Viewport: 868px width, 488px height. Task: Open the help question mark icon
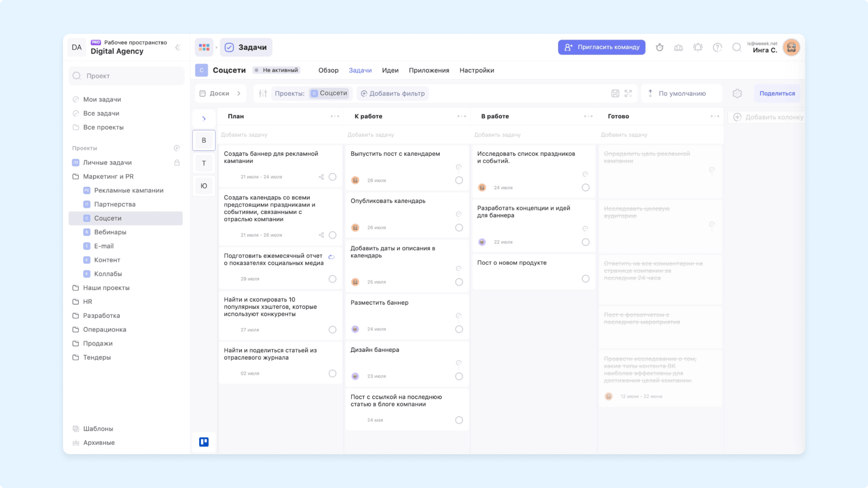(717, 47)
